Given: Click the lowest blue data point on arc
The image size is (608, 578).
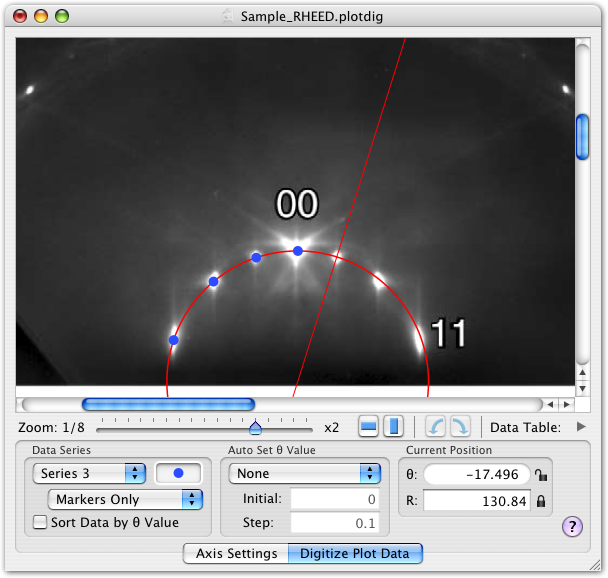Looking at the screenshot, I should [173, 340].
